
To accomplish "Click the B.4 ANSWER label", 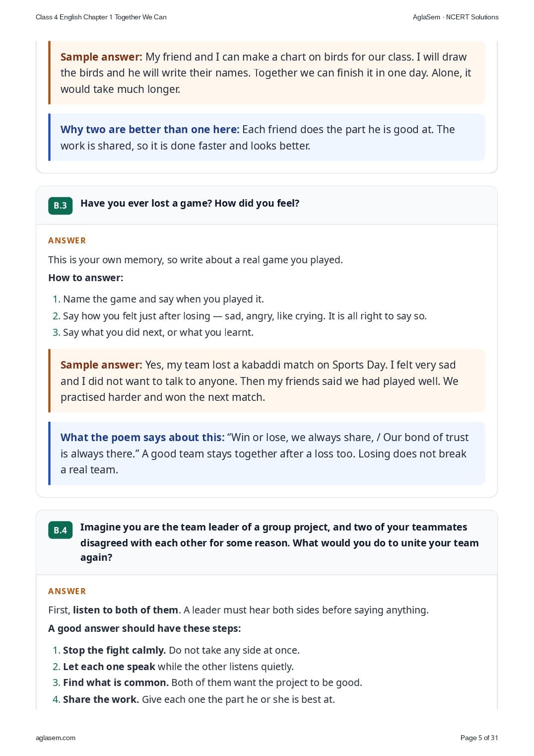I will (x=67, y=591).
